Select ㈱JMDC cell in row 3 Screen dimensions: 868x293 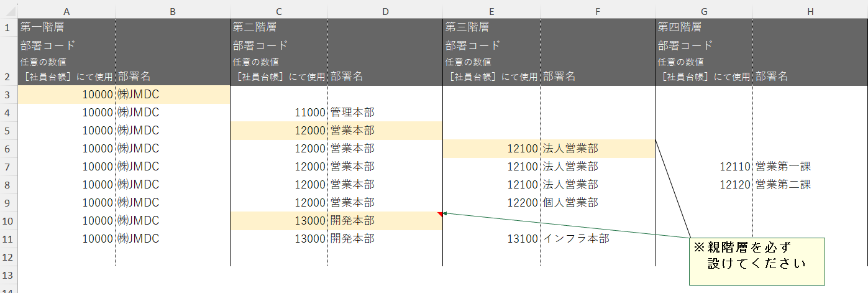coord(173,95)
